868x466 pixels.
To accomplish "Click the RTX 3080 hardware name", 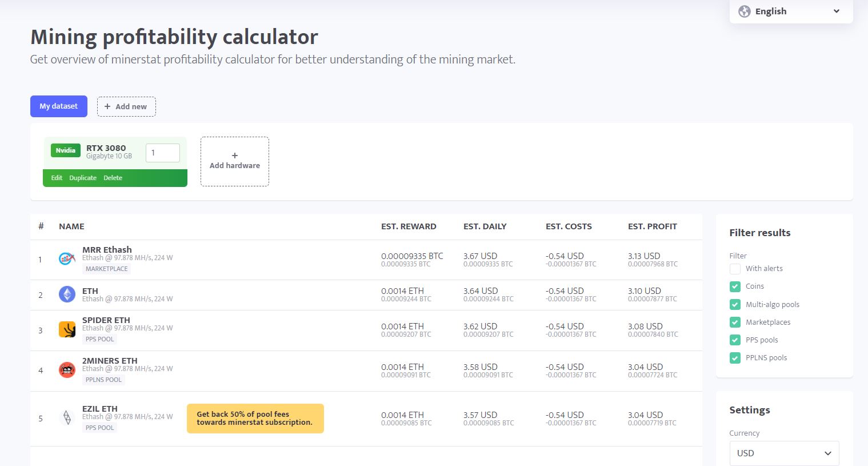I will (x=106, y=148).
